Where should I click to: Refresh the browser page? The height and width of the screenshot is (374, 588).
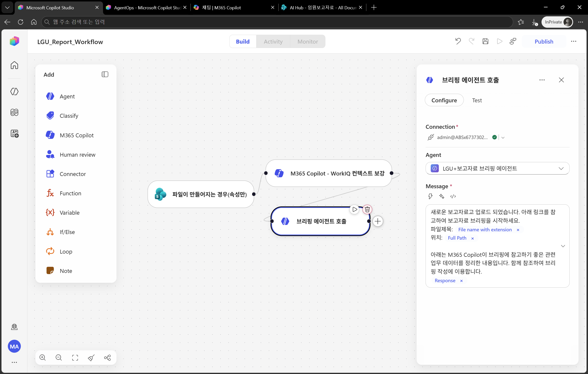pyautogui.click(x=21, y=22)
